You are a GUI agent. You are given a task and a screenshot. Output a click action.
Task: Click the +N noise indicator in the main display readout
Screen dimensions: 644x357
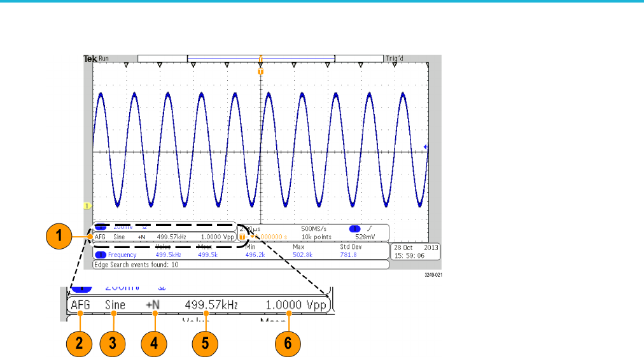[x=141, y=237]
